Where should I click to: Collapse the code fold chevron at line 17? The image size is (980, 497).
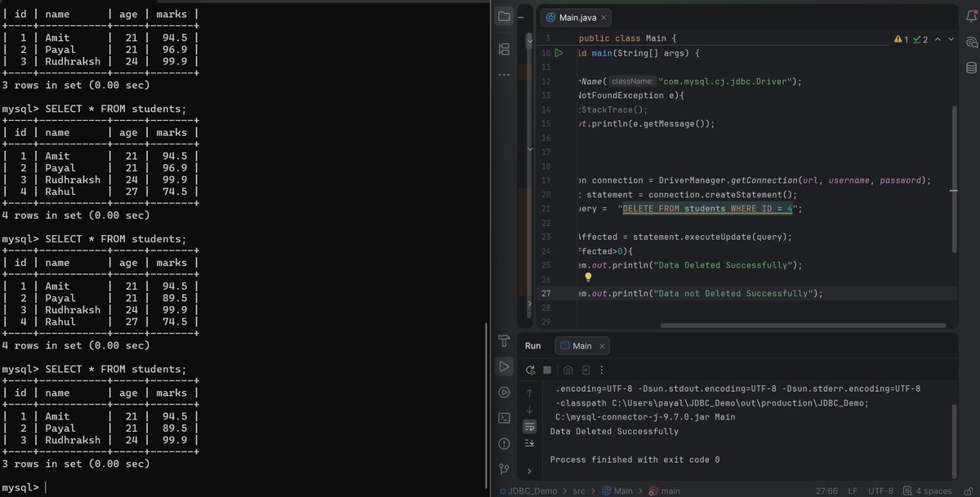530,151
